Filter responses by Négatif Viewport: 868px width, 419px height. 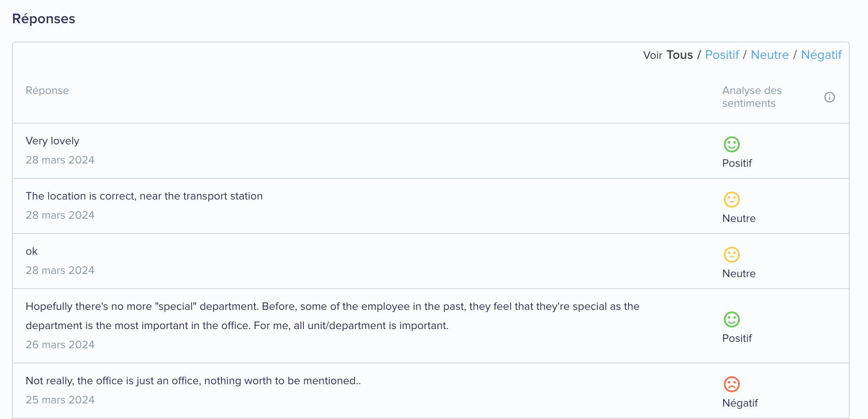pyautogui.click(x=821, y=55)
